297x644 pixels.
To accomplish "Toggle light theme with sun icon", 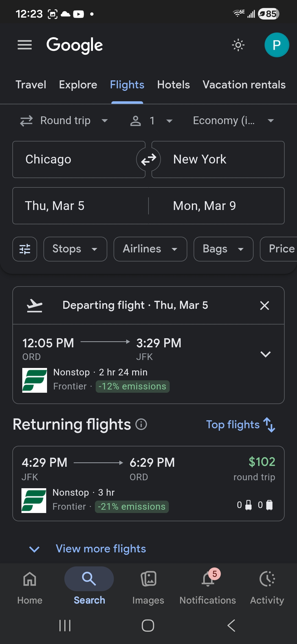I will (238, 45).
